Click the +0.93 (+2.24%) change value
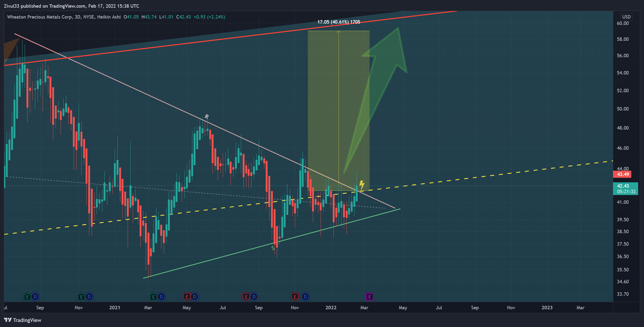Viewport: 644px width, 327px height. [209, 17]
